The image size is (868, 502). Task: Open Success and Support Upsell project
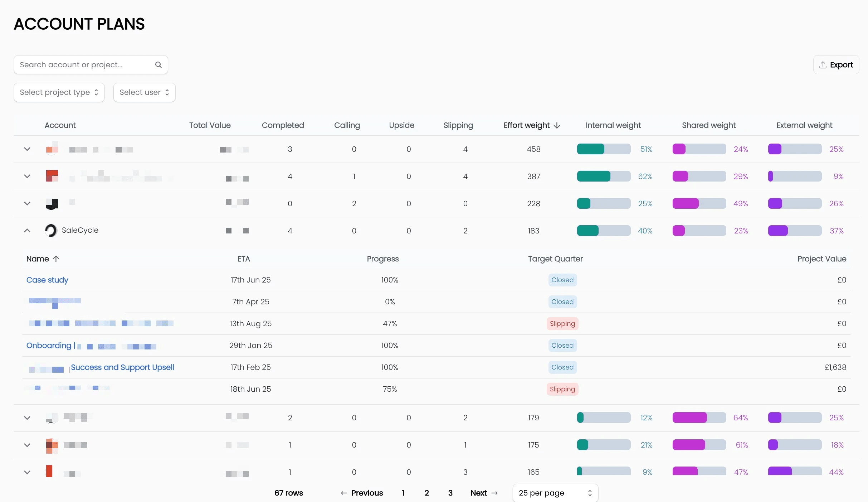pos(122,367)
